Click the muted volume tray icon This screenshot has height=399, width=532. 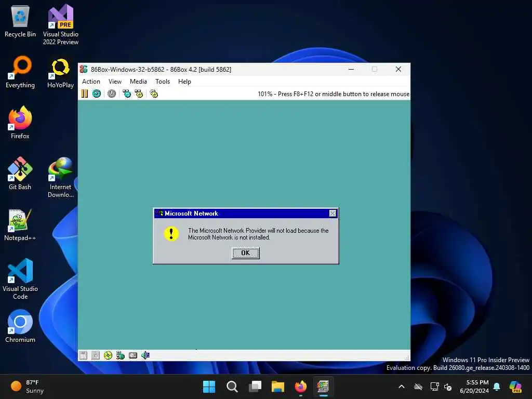[x=448, y=387]
